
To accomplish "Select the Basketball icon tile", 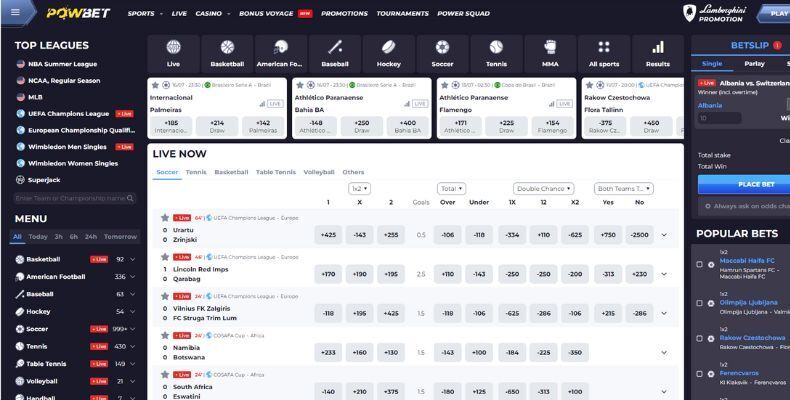I will 227,54.
